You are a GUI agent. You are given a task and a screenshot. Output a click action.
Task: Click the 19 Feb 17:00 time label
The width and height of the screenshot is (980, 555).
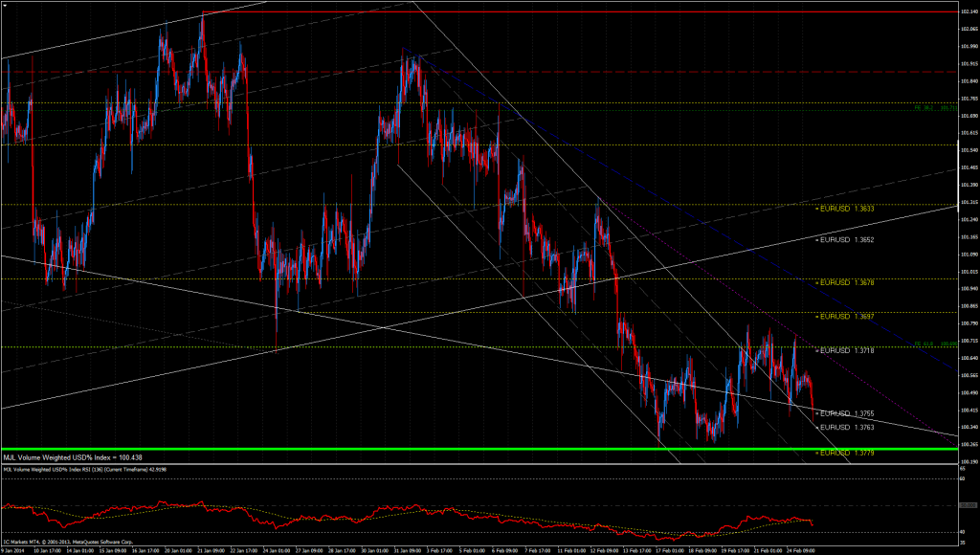click(x=733, y=550)
